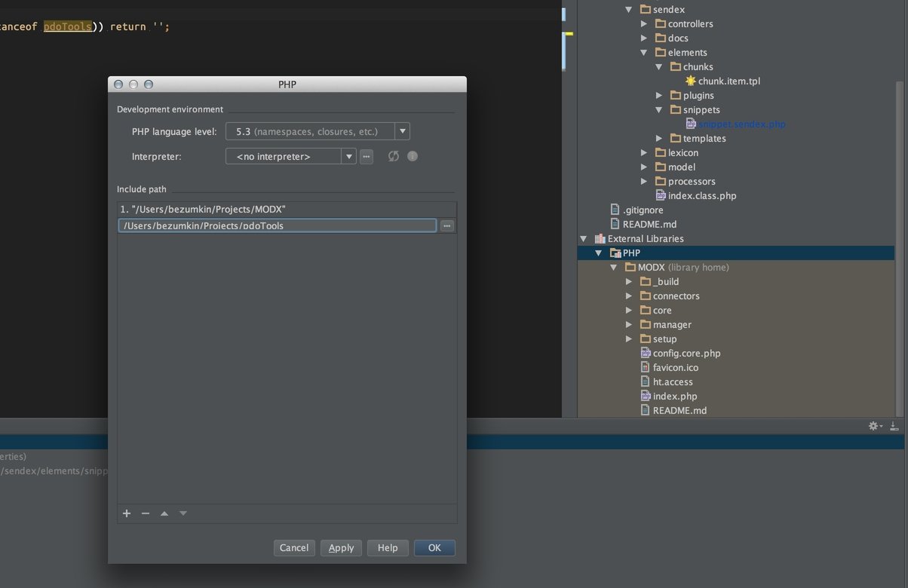Collapse the PHP library node
Screen dimensions: 908x588
599,253
